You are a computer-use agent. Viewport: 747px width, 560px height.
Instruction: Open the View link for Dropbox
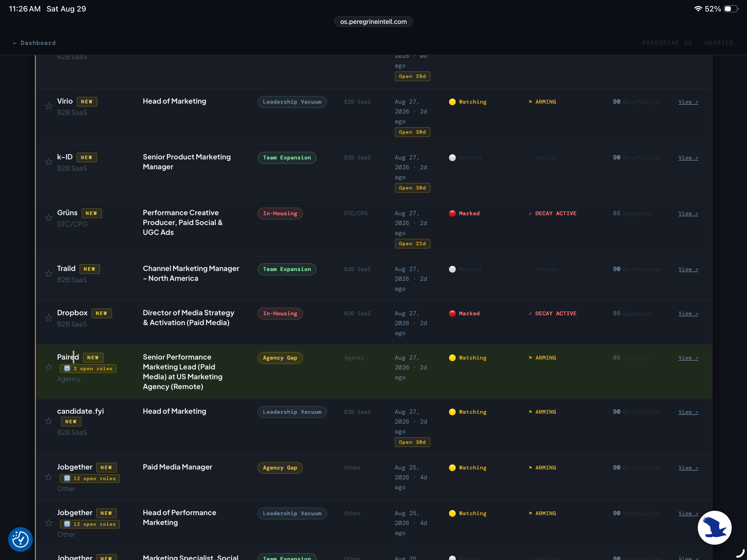tap(688, 313)
